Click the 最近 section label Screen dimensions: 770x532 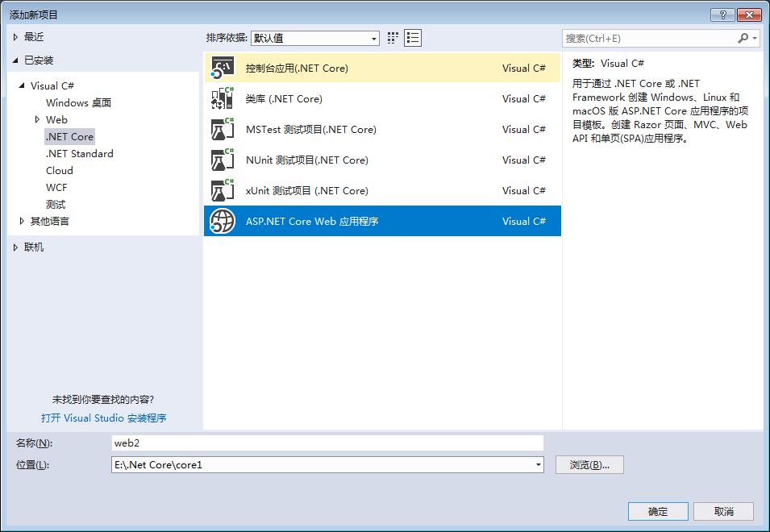pos(34,37)
